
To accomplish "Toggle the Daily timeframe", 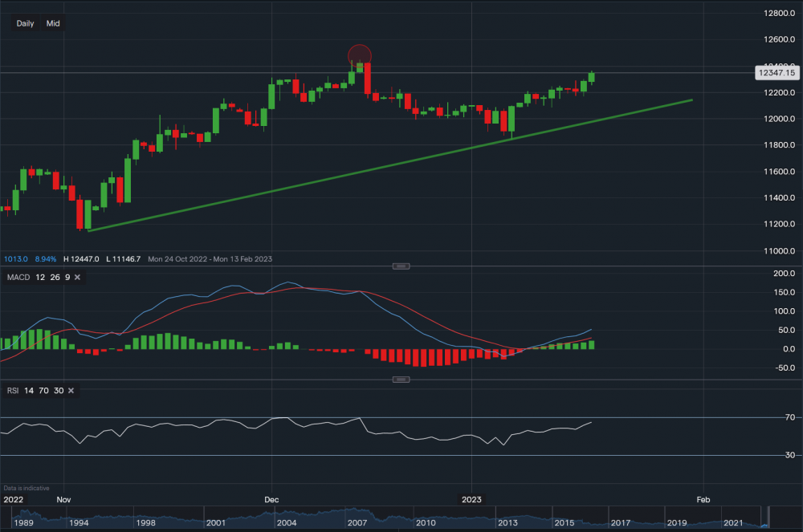I will [x=24, y=23].
